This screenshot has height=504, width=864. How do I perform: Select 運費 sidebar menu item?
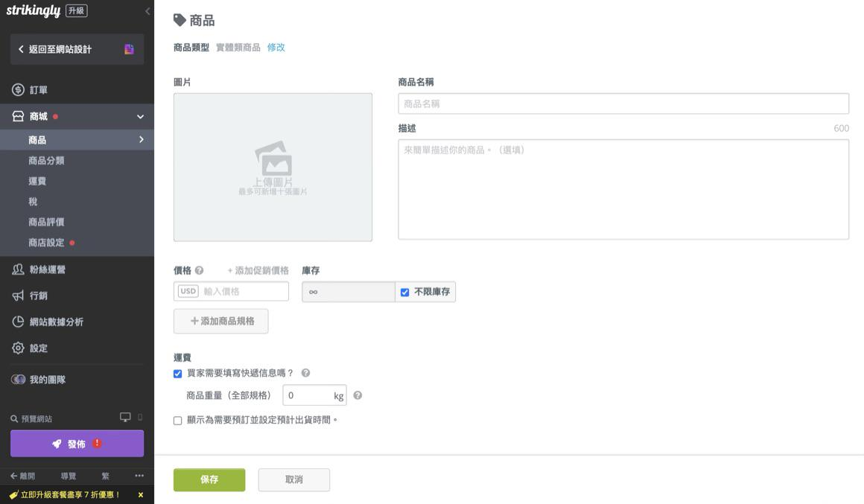pyautogui.click(x=37, y=181)
